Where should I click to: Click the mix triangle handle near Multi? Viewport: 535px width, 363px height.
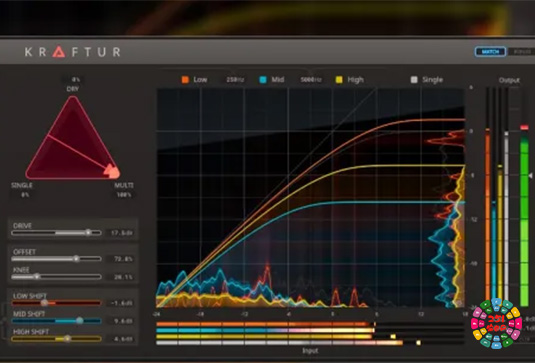click(x=112, y=171)
